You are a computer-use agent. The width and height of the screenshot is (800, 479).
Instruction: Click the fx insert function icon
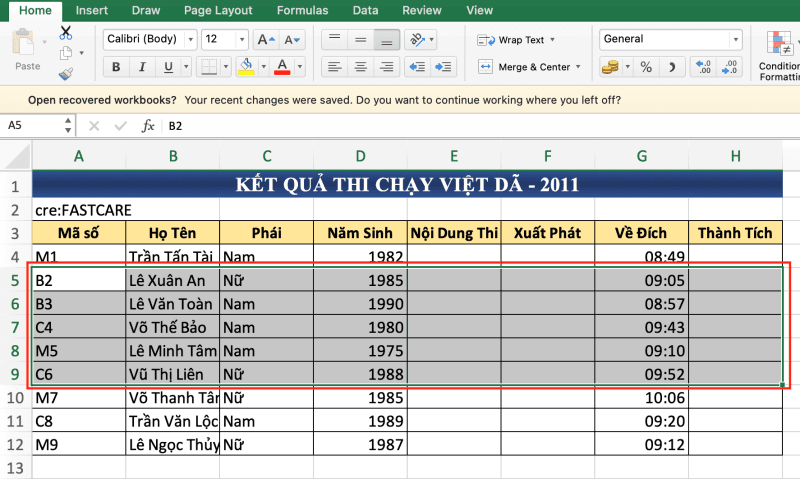pos(147,126)
